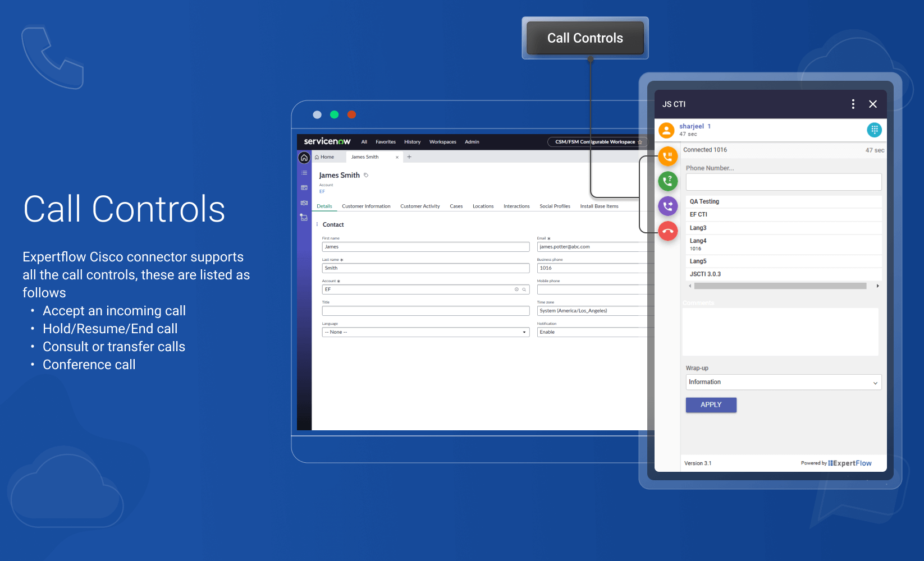Click the green consult call button

[x=667, y=181]
